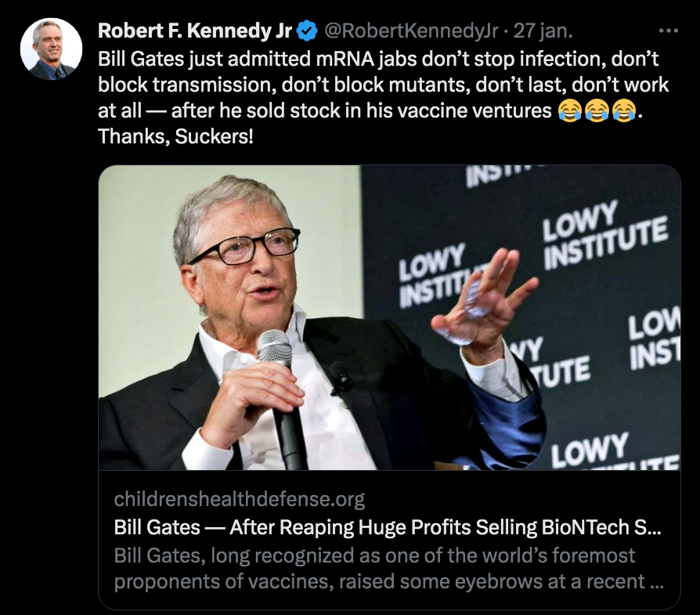
Task: Click the middle laughing-crying emoji
Action: (597, 110)
